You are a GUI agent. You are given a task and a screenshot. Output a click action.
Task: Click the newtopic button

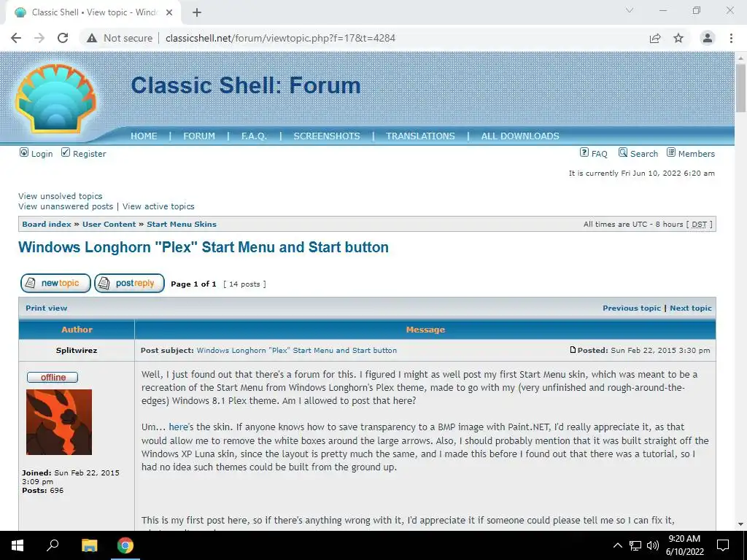55,284
